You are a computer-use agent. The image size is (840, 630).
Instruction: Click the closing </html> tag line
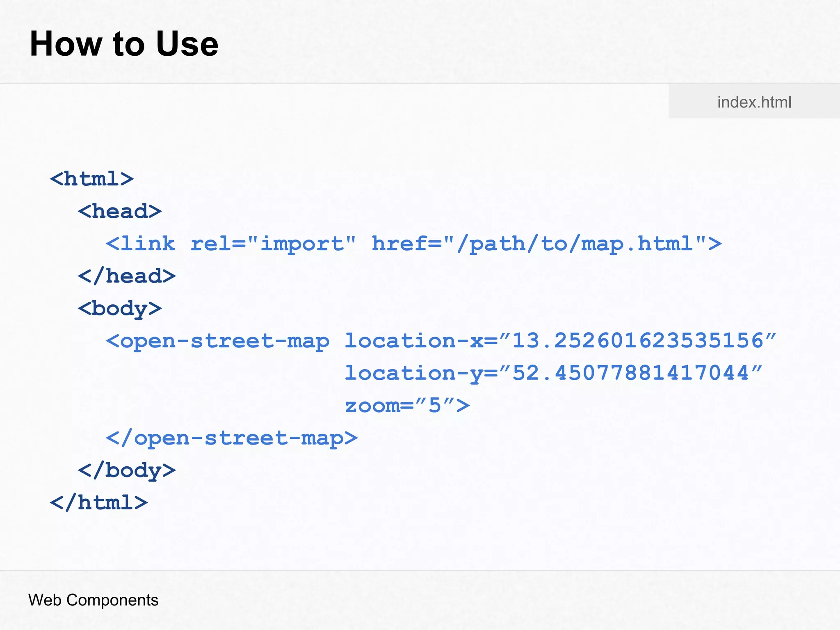(x=99, y=502)
